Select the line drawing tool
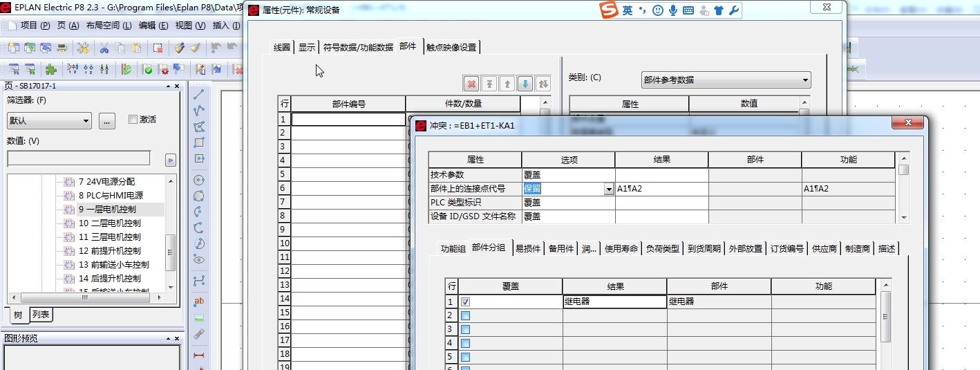This screenshot has height=370, width=980. (199, 95)
